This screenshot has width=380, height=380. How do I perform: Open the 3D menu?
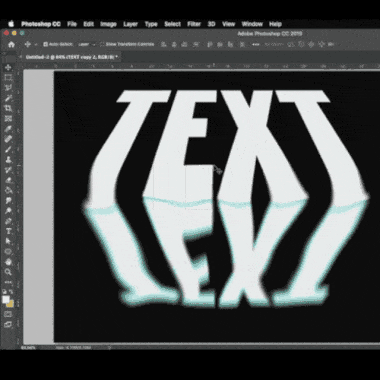[211, 24]
